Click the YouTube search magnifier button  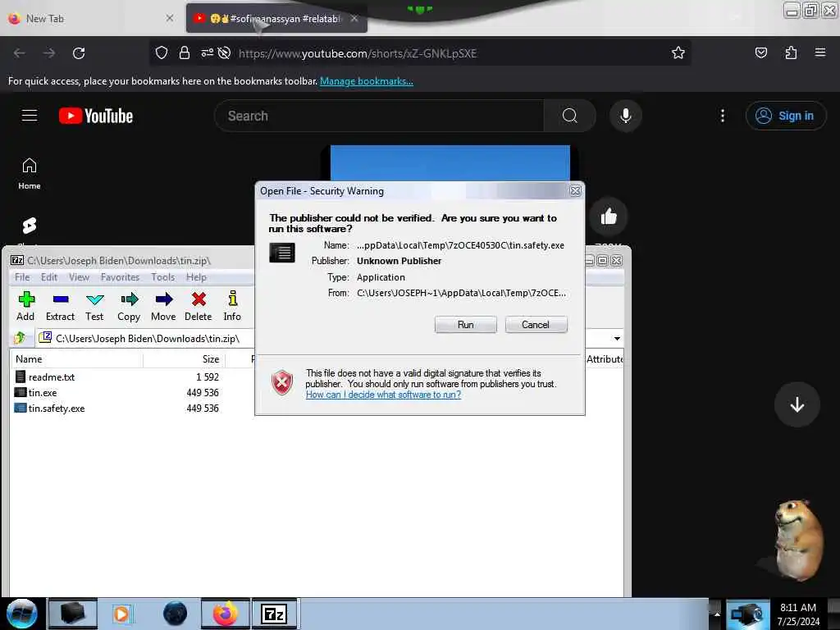click(570, 116)
